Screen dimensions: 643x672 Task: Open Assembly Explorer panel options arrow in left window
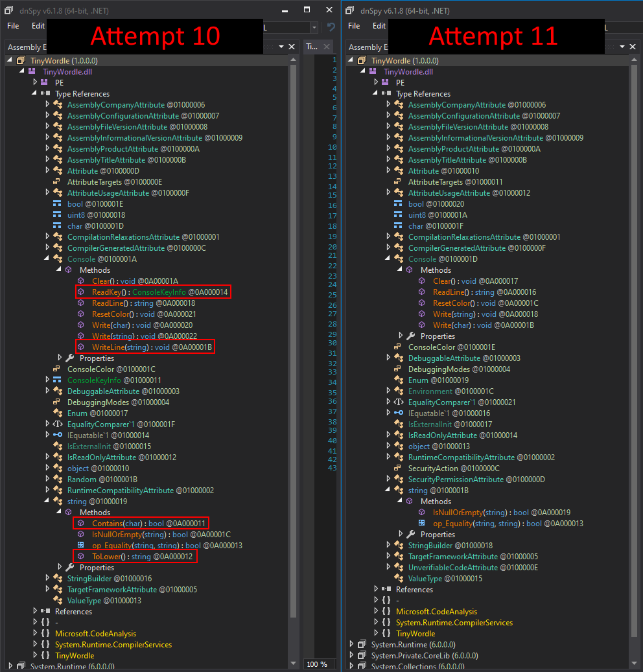(x=281, y=47)
